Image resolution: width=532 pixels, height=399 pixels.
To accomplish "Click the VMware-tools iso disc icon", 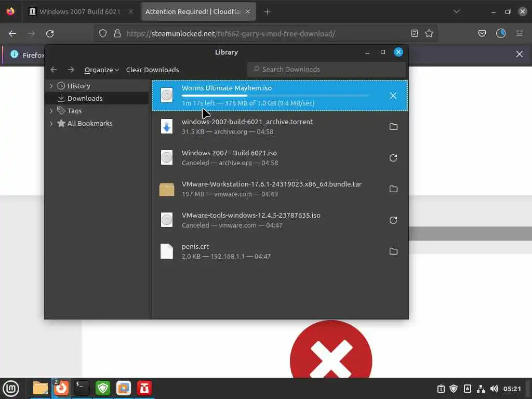I will [x=167, y=220].
